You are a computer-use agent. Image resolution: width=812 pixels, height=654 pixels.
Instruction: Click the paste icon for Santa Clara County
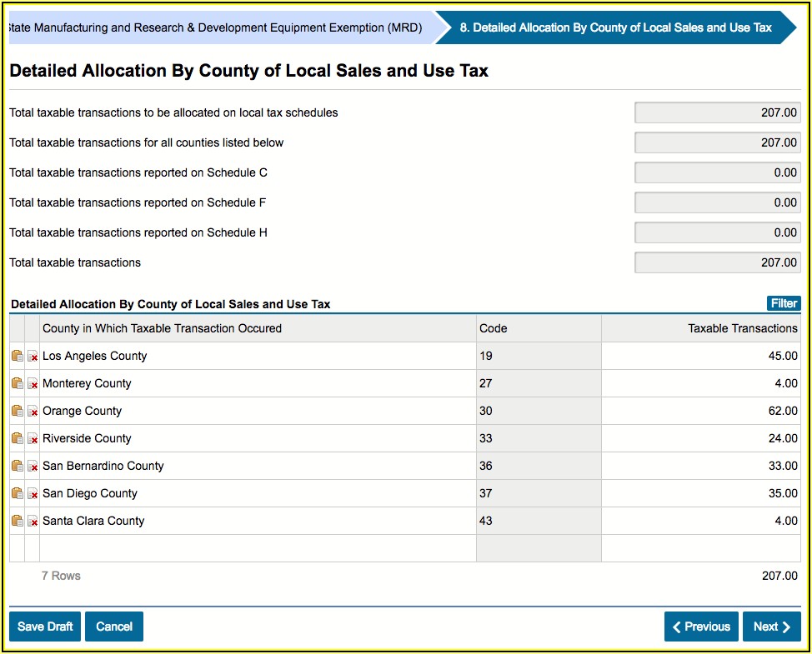point(18,521)
